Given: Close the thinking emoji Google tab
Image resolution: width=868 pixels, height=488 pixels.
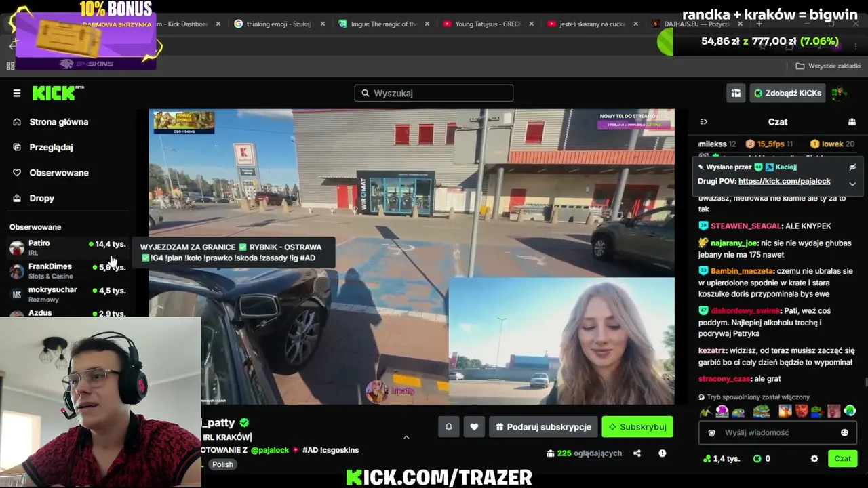Looking at the screenshot, I should pyautogui.click(x=323, y=24).
